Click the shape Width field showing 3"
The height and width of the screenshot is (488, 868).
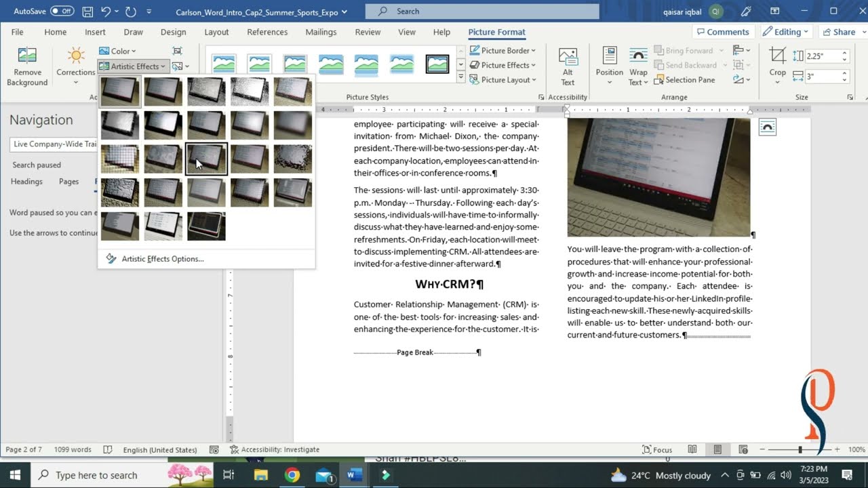coord(822,77)
